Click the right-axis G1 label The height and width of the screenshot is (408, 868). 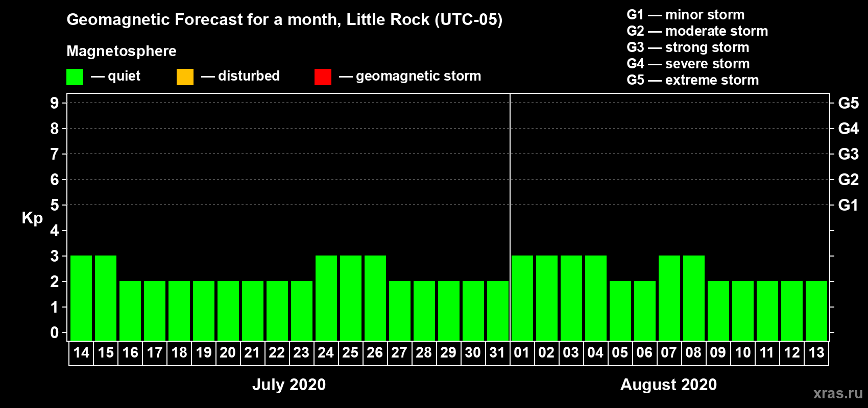pos(848,205)
